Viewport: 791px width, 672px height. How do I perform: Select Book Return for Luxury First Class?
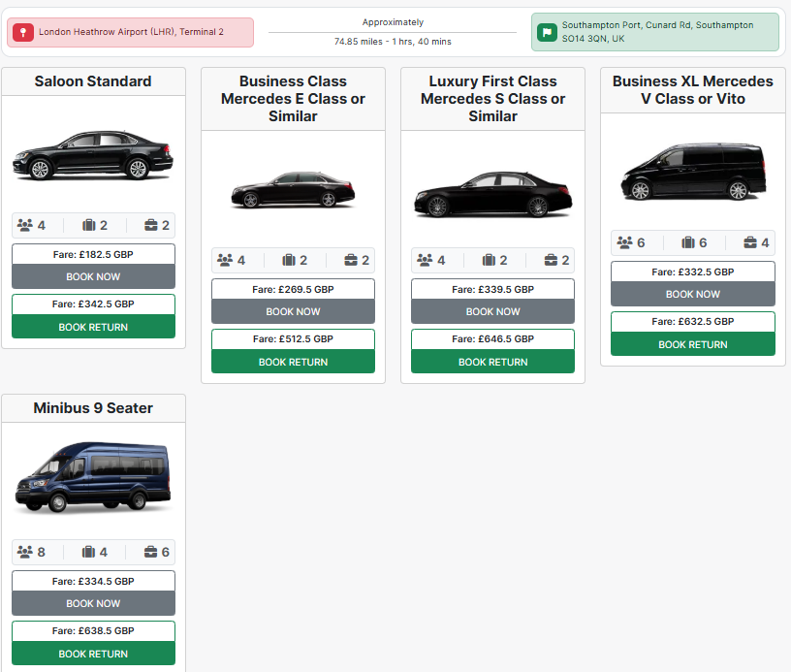pos(492,362)
